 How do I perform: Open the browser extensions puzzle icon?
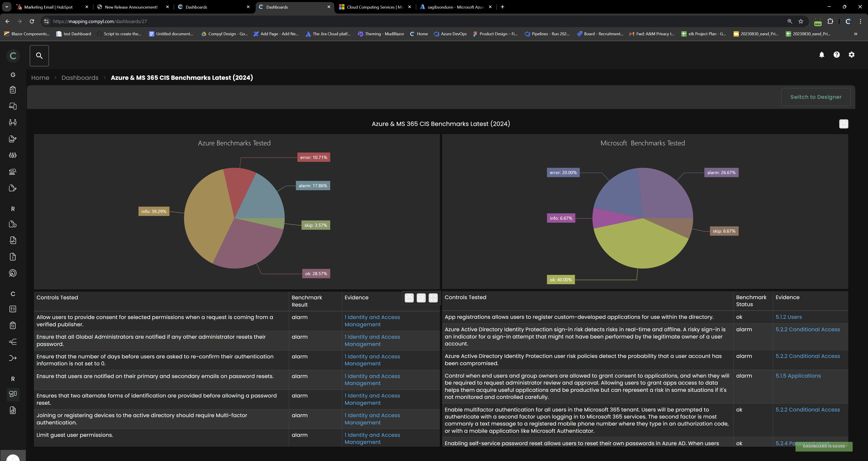tap(830, 21)
